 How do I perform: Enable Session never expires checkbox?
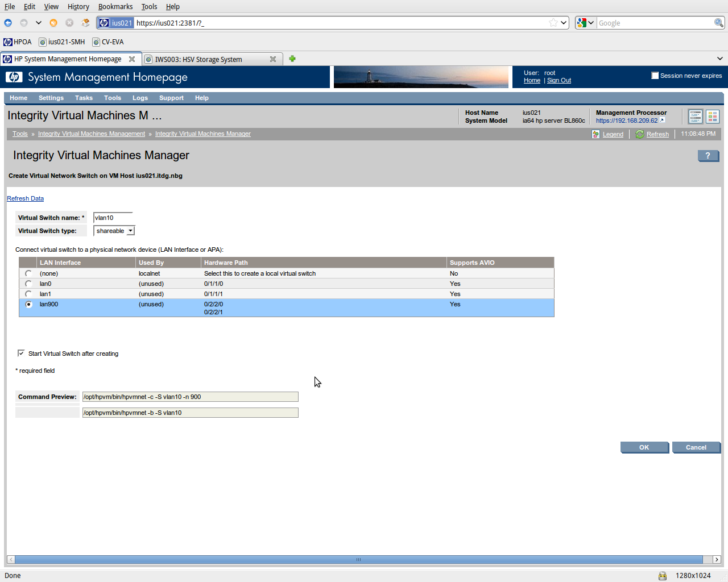coord(655,76)
